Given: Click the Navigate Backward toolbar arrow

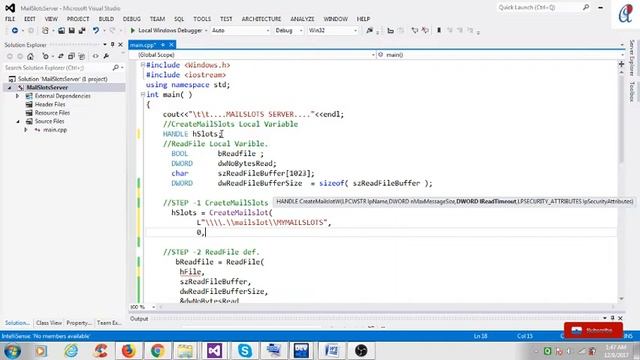Looking at the screenshot, I should click(15, 31).
